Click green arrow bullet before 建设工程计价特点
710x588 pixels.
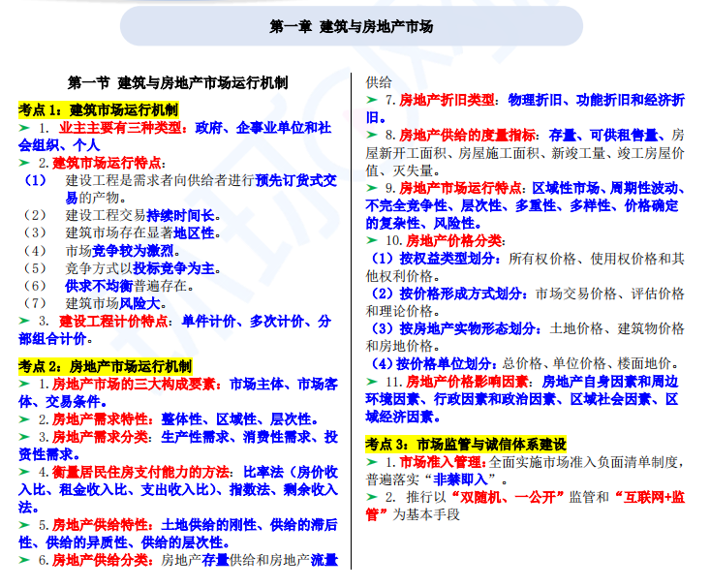(x=24, y=322)
